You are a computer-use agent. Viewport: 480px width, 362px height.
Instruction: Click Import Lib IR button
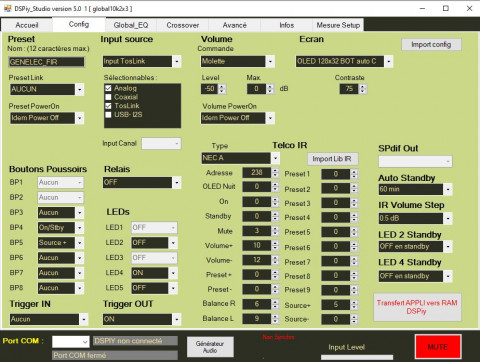[x=332, y=159]
